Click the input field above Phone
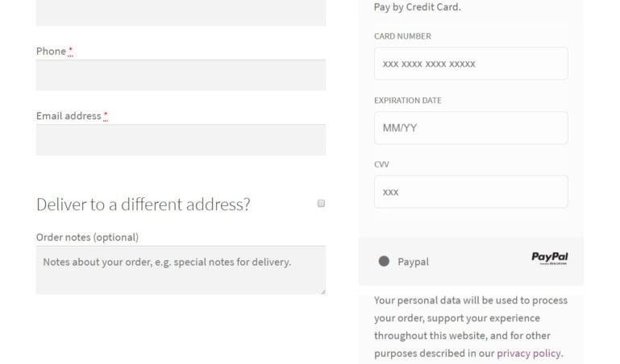The image size is (620, 364). pos(181,13)
